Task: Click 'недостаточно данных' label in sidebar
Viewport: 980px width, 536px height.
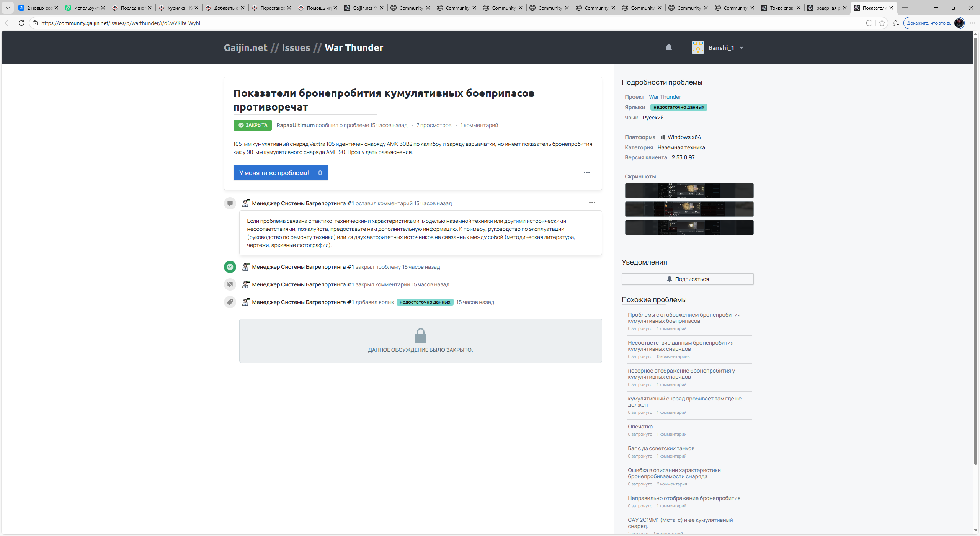Action: point(678,107)
